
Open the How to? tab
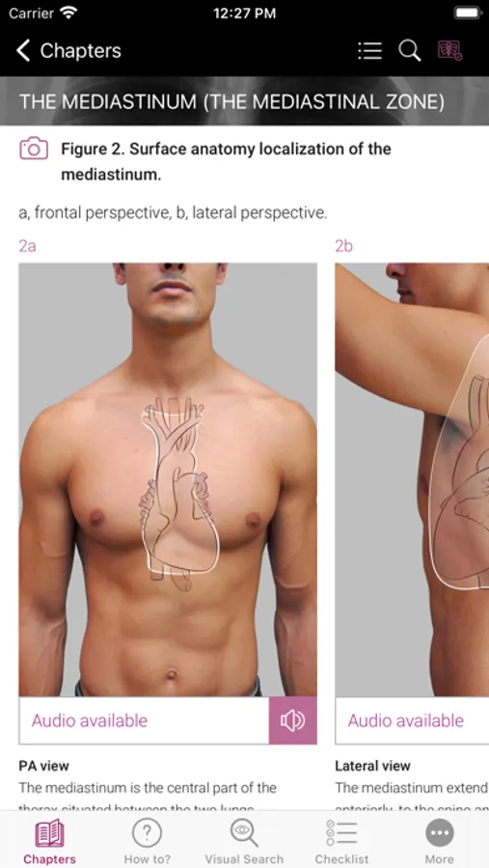(x=147, y=841)
